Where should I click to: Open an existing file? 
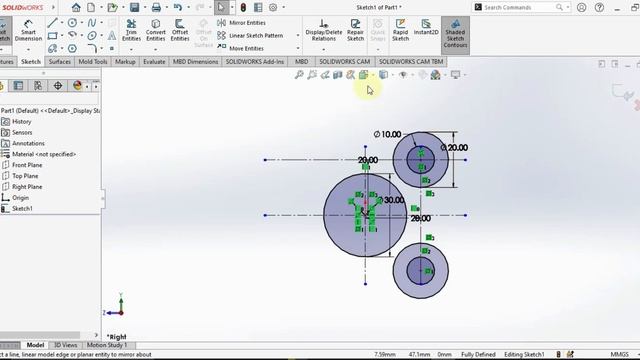coord(112,7)
